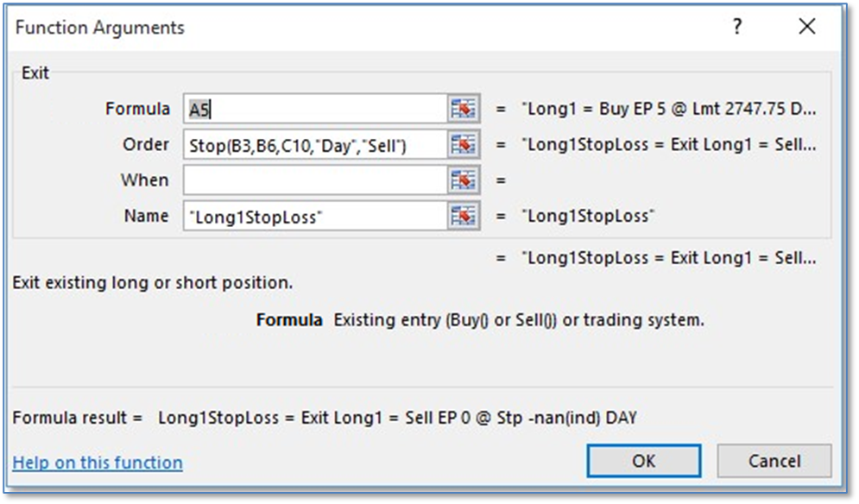Select the empty When input box
This screenshot has height=504, width=859.
coord(315,180)
